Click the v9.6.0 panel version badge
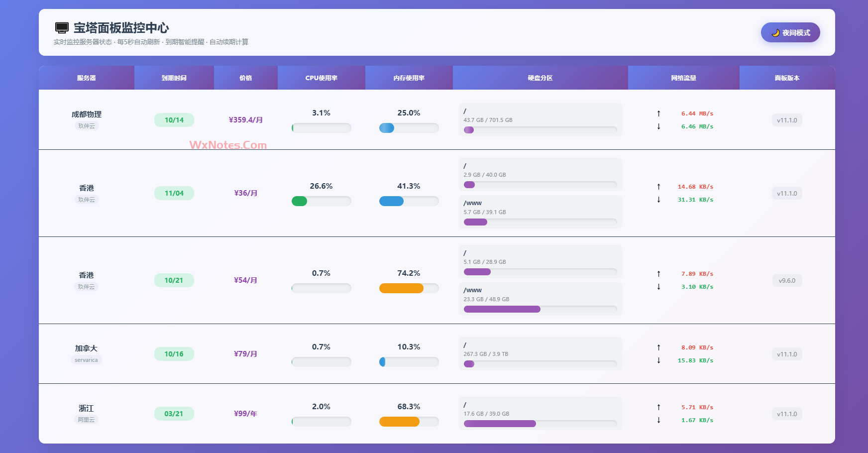Viewport: 868px width, 453px height. (786, 281)
